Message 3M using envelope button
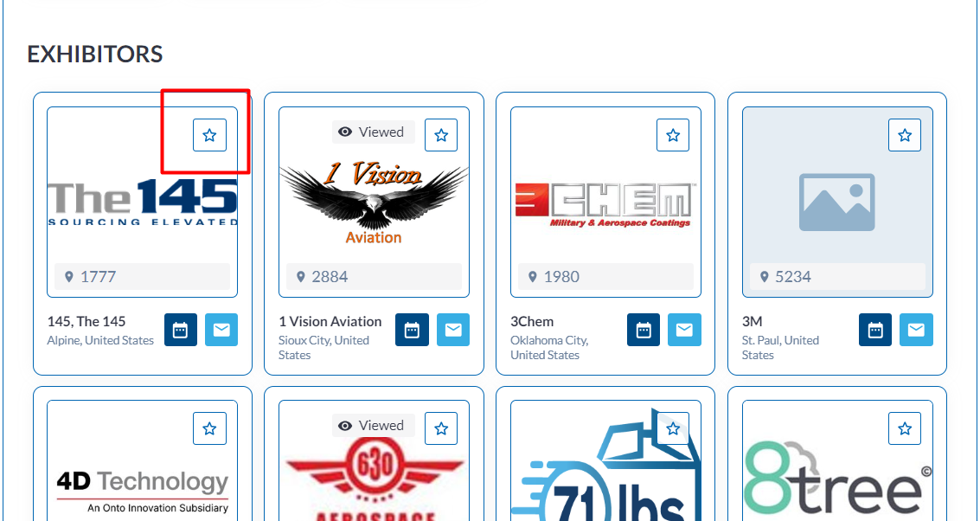980x521 pixels. click(x=916, y=330)
